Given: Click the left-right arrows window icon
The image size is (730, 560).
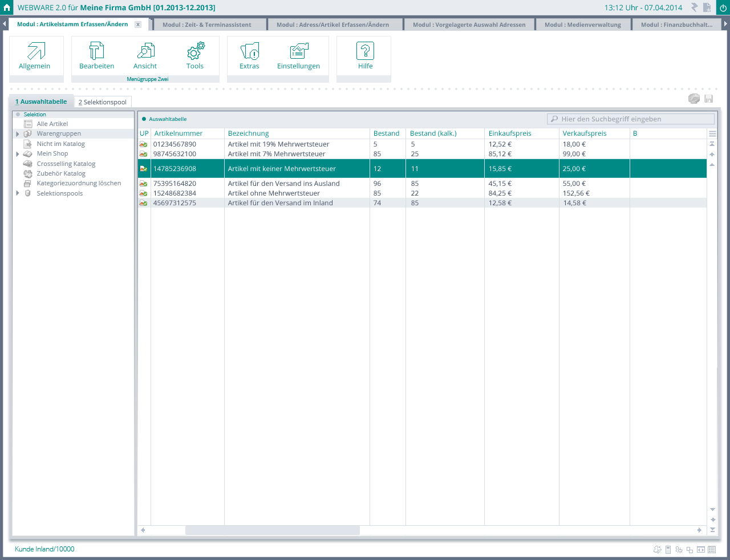Looking at the screenshot, I should tap(700, 550).
